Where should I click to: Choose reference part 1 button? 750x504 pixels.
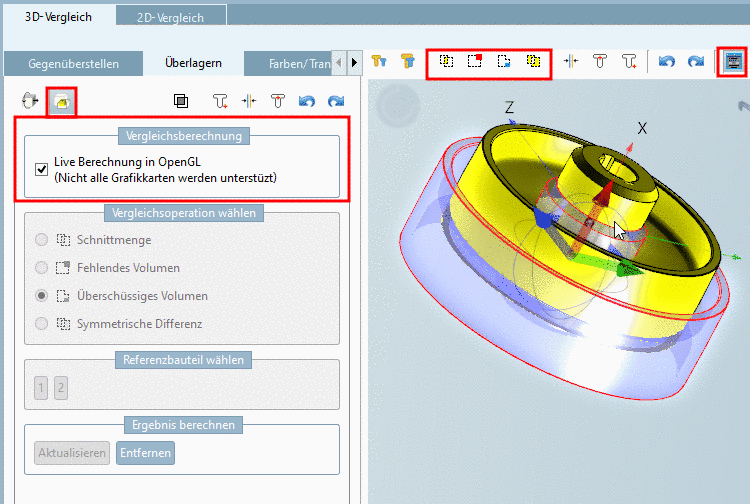click(41, 388)
